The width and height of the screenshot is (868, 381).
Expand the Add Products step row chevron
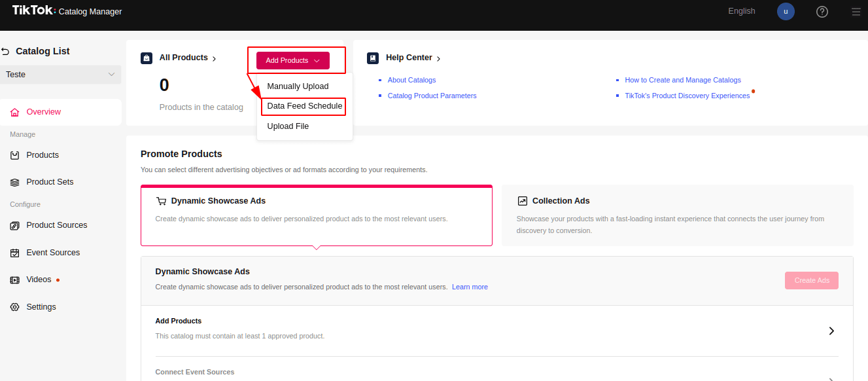(x=831, y=331)
